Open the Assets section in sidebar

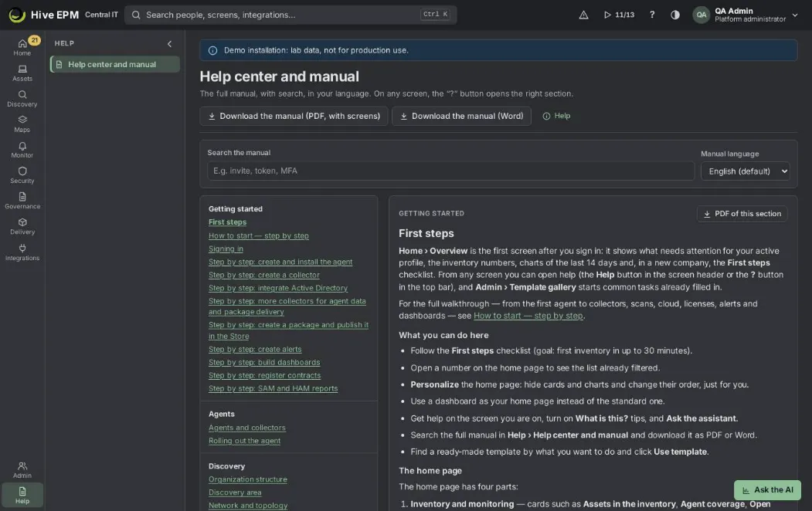click(x=22, y=73)
